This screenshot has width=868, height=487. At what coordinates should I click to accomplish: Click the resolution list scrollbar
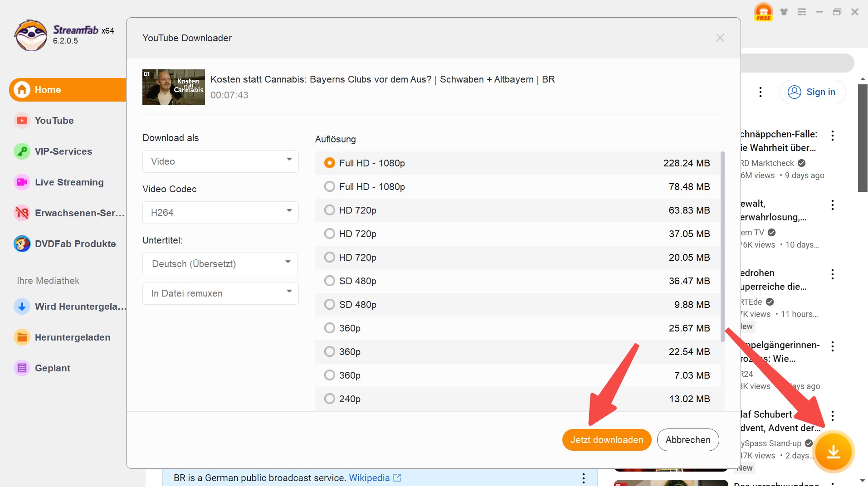tap(722, 247)
